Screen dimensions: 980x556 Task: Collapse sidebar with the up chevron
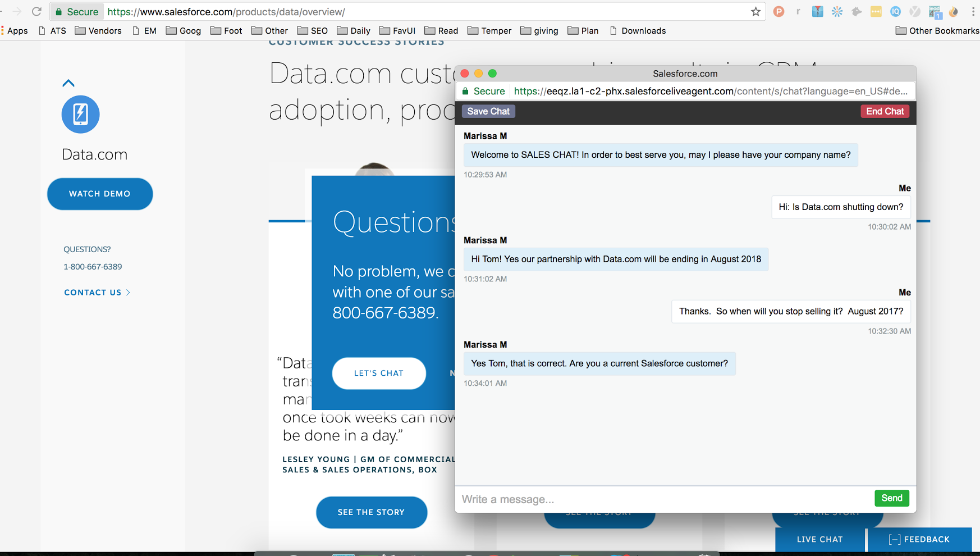68,83
